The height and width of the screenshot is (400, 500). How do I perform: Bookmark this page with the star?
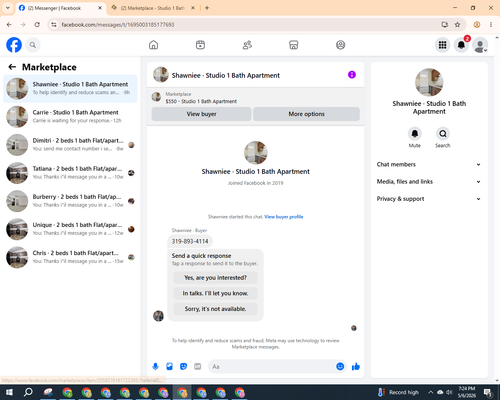click(x=457, y=25)
